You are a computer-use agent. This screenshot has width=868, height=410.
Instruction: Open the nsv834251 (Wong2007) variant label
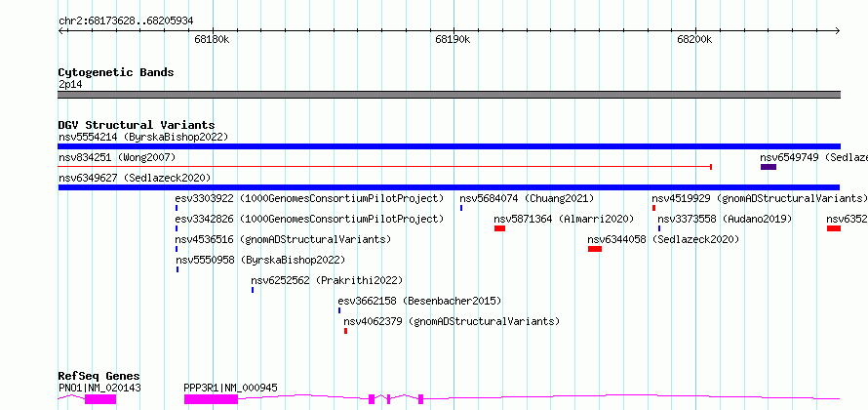tap(117, 157)
